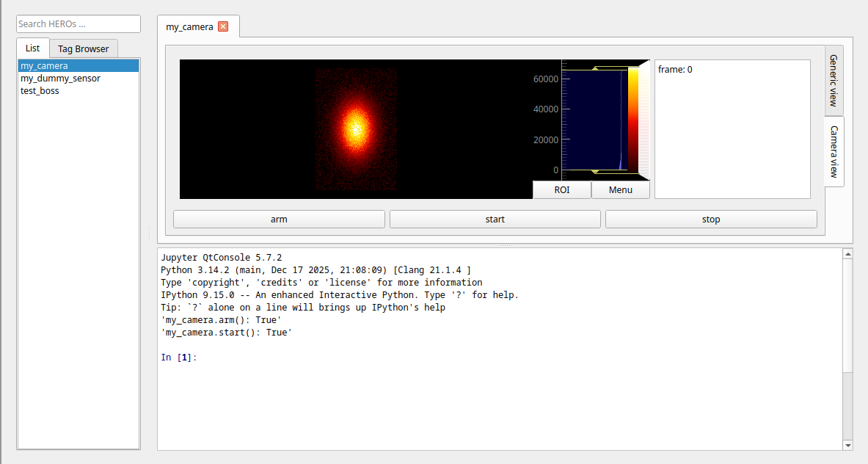Click the Jupyter QtConsole 5.7.2 line
Viewport: 868px width, 464px height.
(222, 258)
